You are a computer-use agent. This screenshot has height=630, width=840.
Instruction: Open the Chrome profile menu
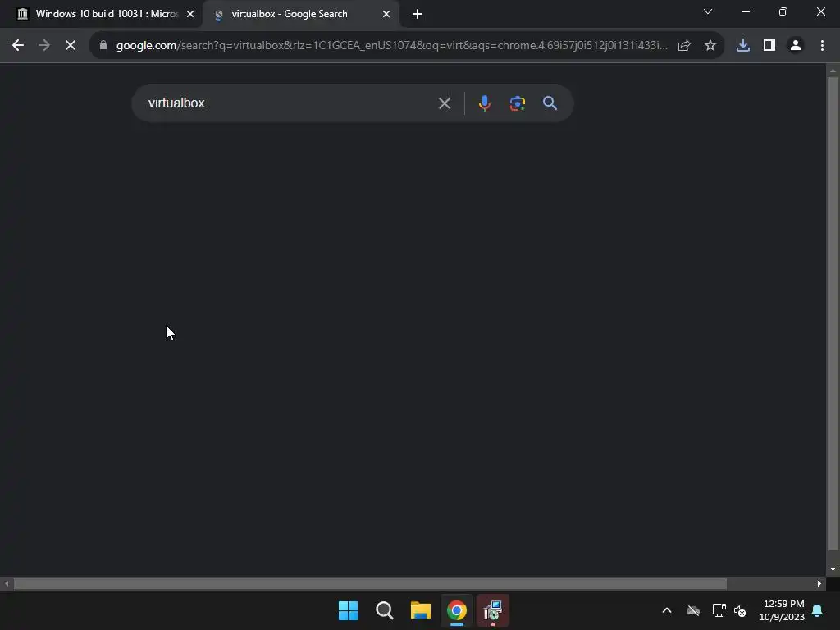796,46
